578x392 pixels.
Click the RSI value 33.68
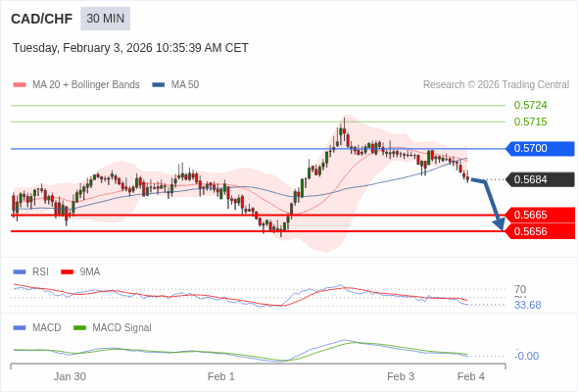[x=528, y=306]
